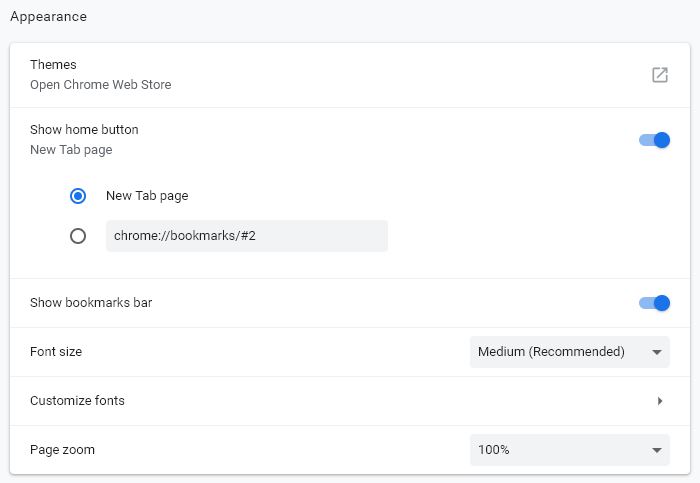The width and height of the screenshot is (700, 483).
Task: Select the New Tab page radio button
Action: coord(78,196)
